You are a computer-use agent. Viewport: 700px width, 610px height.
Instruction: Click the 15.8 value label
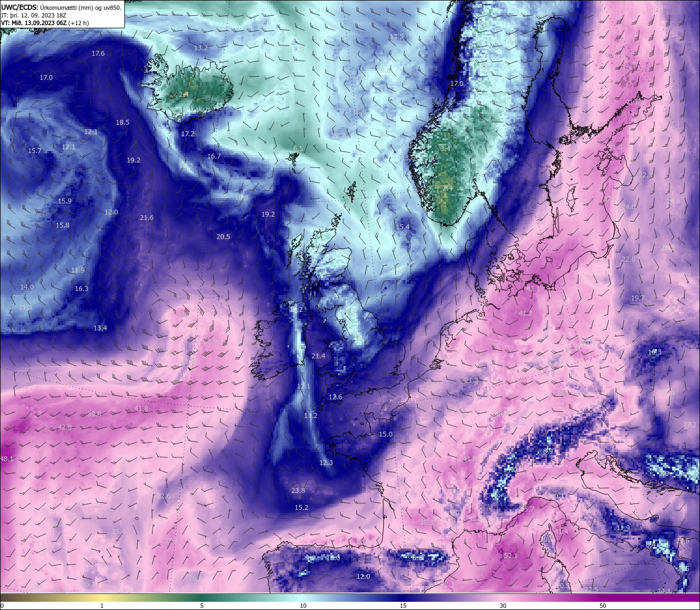pos(62,225)
